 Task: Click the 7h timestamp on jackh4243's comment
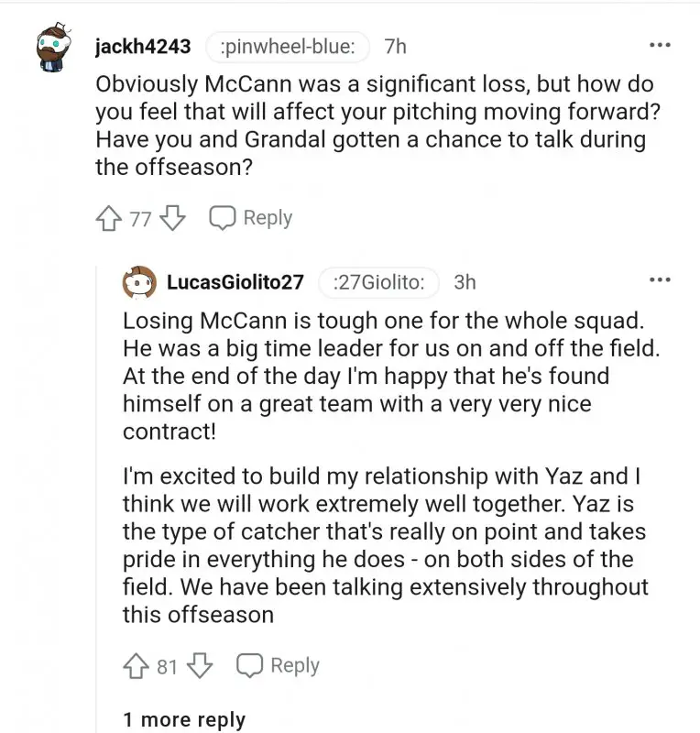(396, 46)
